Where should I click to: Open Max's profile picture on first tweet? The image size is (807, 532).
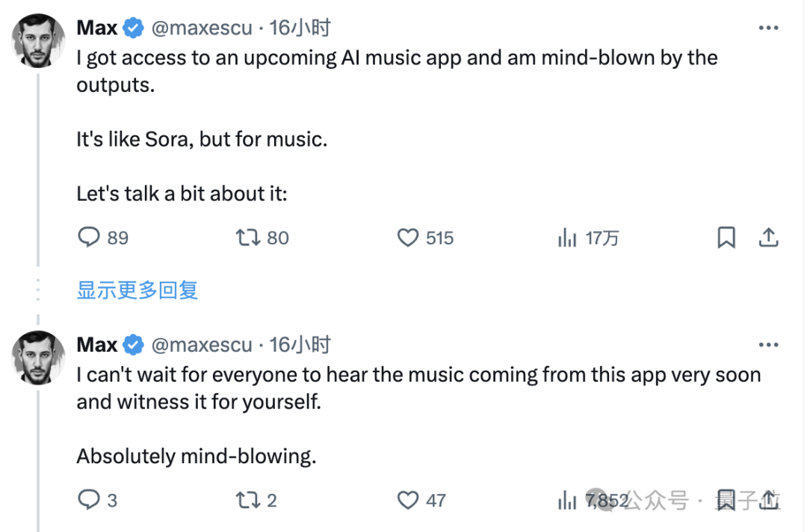pos(39,40)
